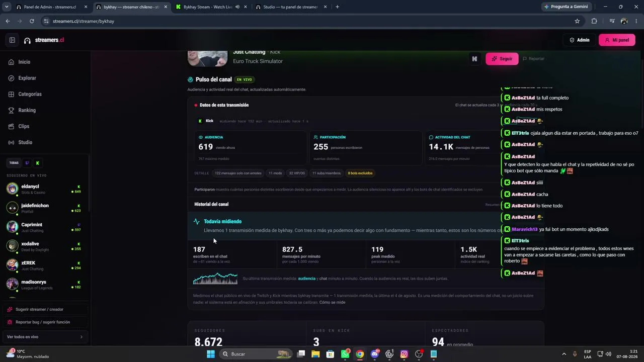Open the weather widget on taskbar
Viewport: 644px width, 362px height.
(x=28, y=354)
